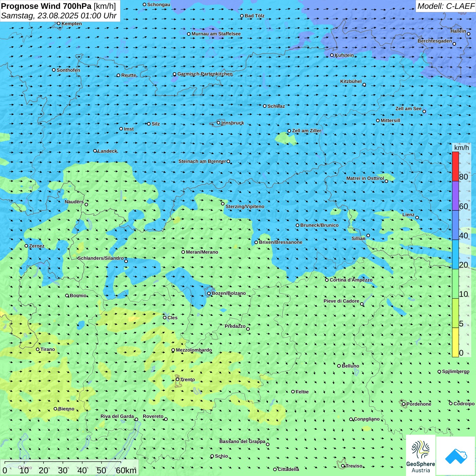The width and height of the screenshot is (476, 476).
Task: Click the Kufstein city marker
Action: (x=332, y=55)
